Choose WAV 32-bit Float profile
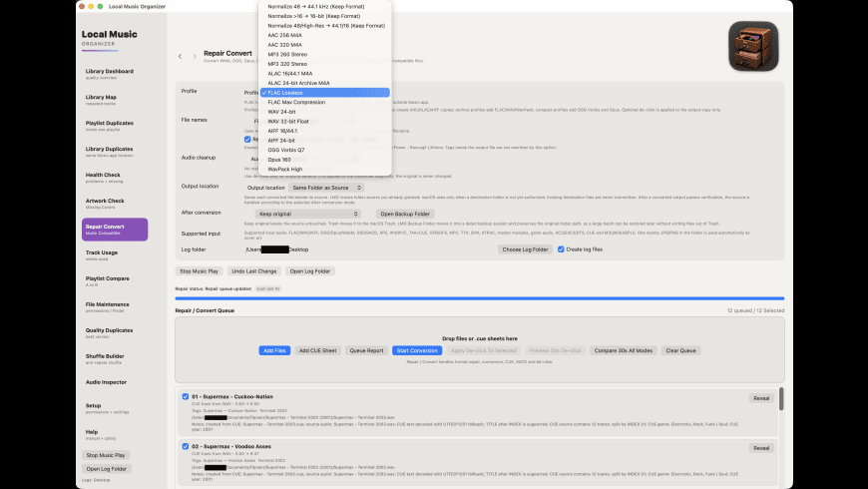This screenshot has height=489, width=868. [325, 122]
